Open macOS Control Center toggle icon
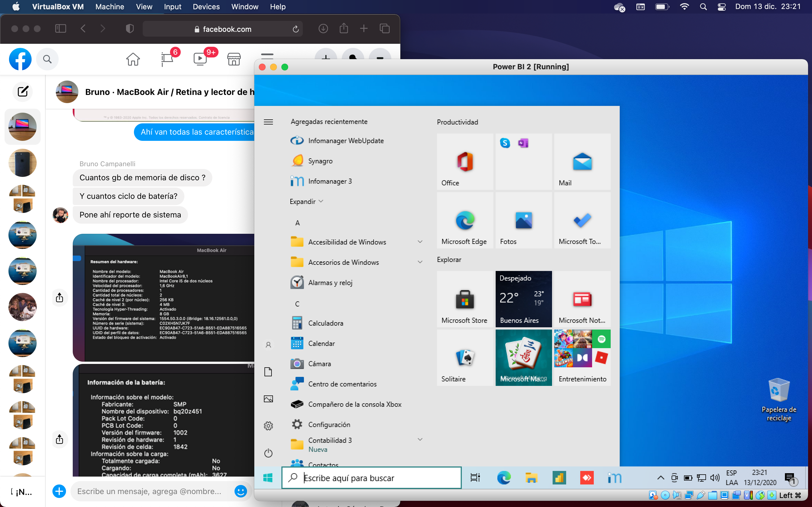 [722, 7]
